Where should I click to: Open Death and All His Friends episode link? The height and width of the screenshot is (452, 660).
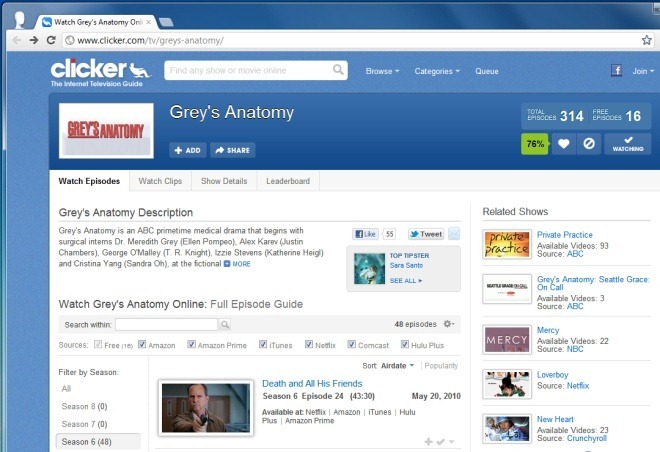pyautogui.click(x=312, y=383)
